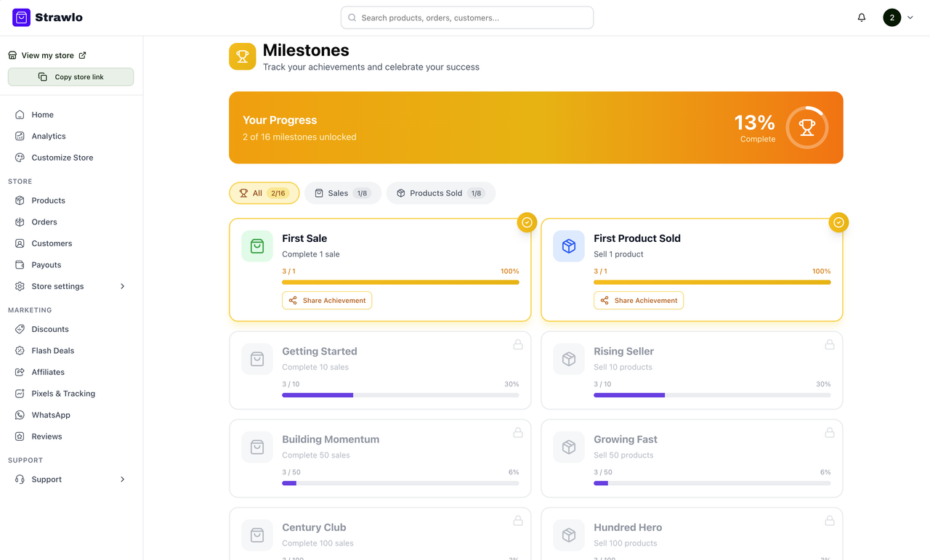Go to Flash Deals under Marketing
930x560 pixels.
click(x=53, y=350)
